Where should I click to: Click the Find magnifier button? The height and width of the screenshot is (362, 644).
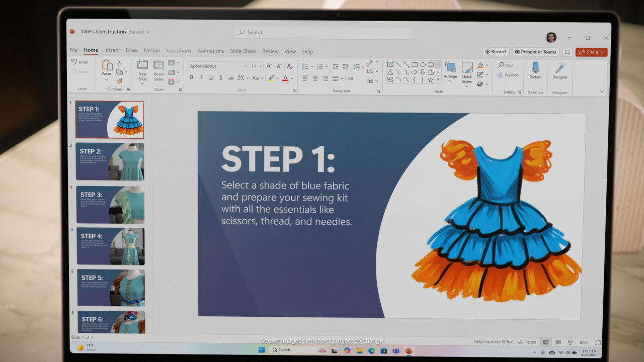click(x=506, y=65)
